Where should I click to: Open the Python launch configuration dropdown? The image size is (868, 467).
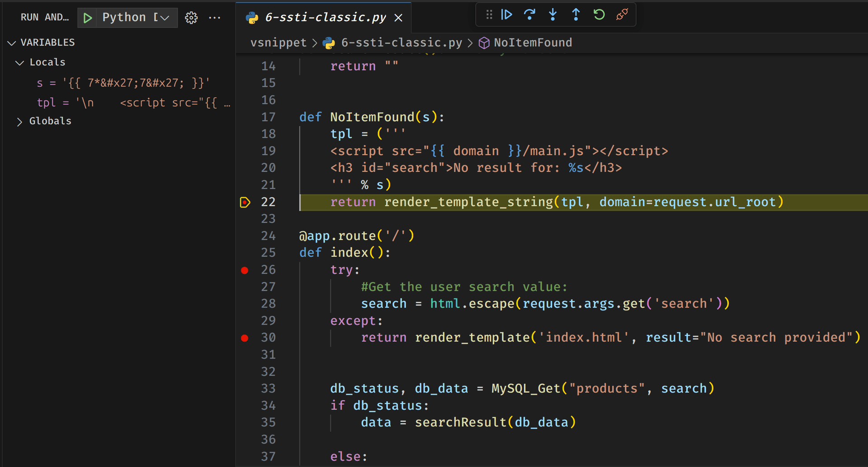[165, 17]
